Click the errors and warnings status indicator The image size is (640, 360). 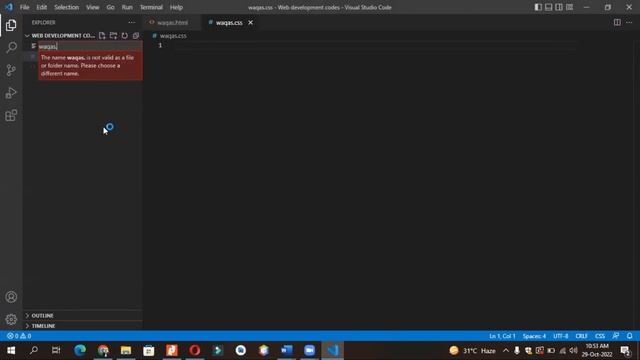point(19,336)
